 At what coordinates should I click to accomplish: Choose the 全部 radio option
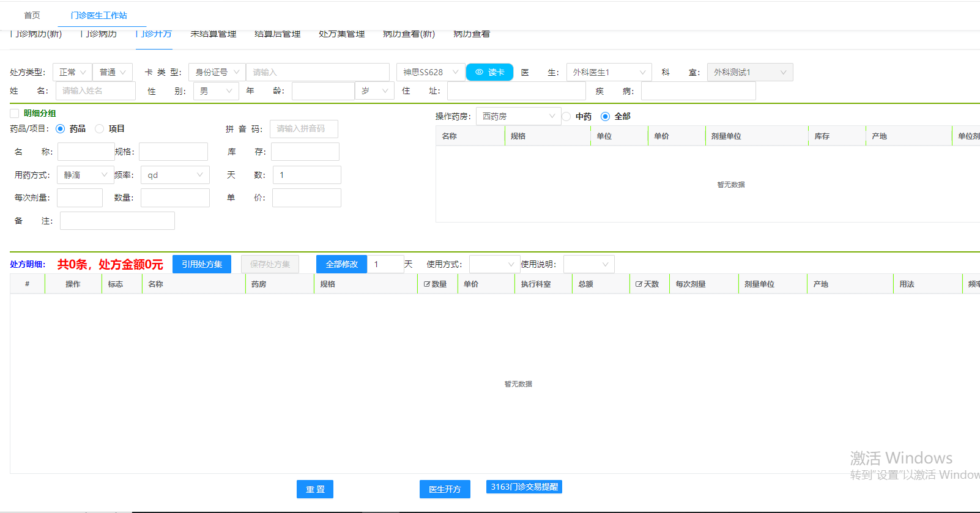[605, 116]
